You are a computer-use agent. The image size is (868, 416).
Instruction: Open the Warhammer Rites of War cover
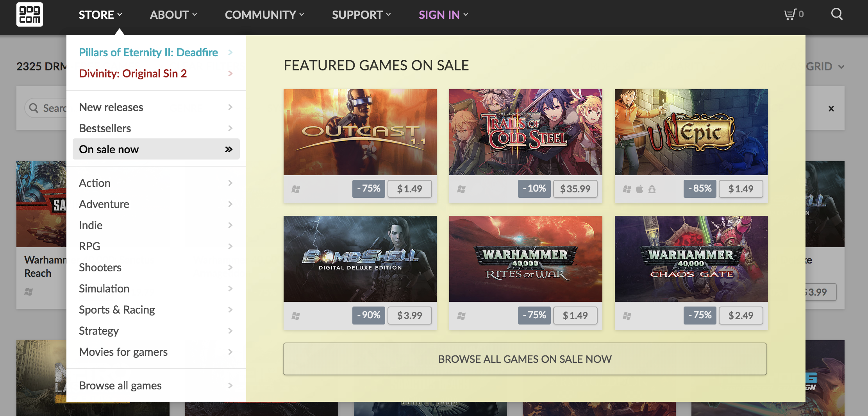[x=526, y=259]
